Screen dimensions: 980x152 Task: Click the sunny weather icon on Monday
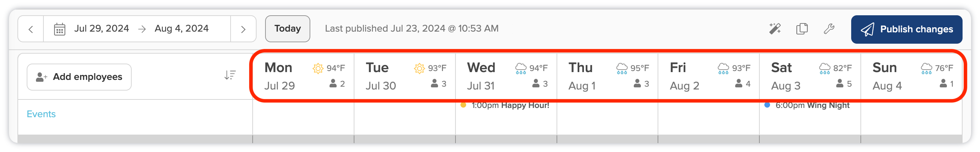[x=318, y=69]
